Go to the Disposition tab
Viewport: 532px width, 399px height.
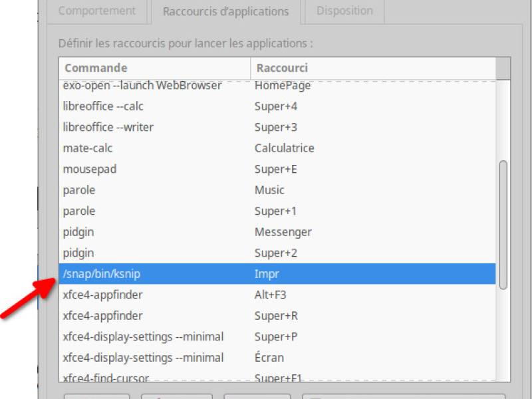tap(344, 11)
